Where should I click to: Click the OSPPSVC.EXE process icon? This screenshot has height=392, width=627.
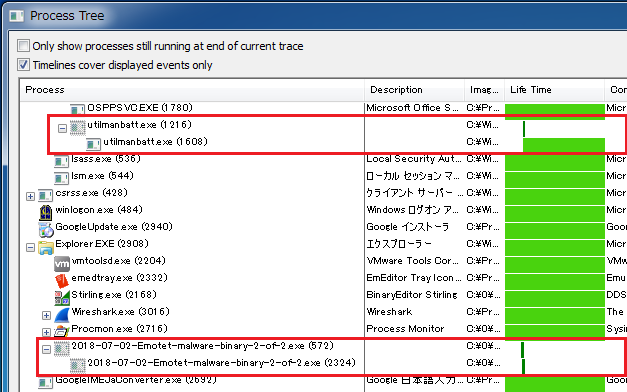(77, 109)
